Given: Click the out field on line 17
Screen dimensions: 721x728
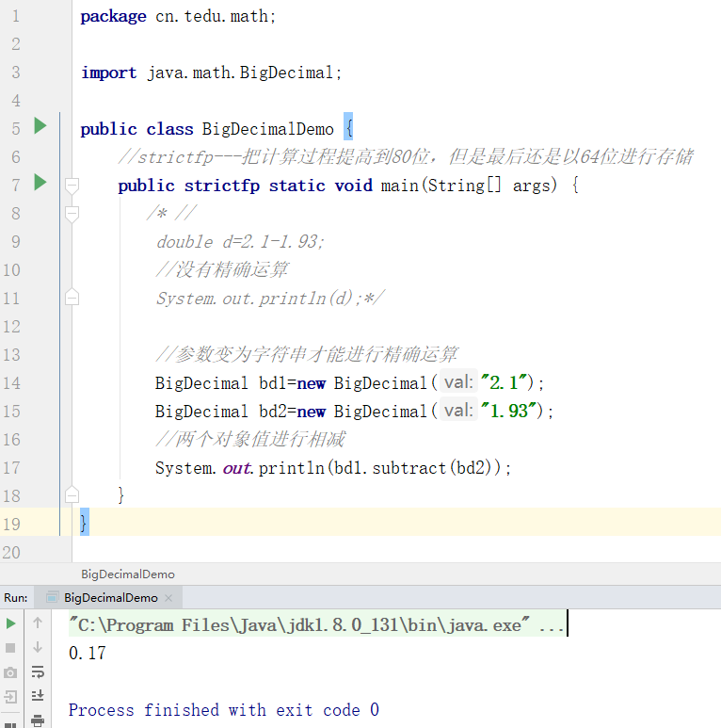Looking at the screenshot, I should point(236,468).
